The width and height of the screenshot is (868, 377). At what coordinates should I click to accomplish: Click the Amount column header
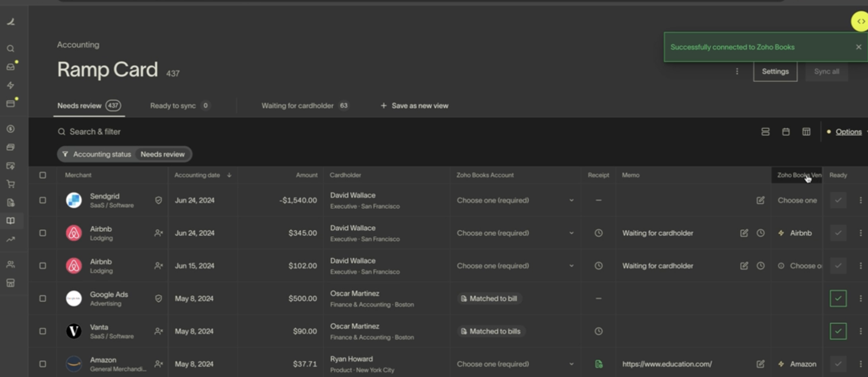(306, 175)
